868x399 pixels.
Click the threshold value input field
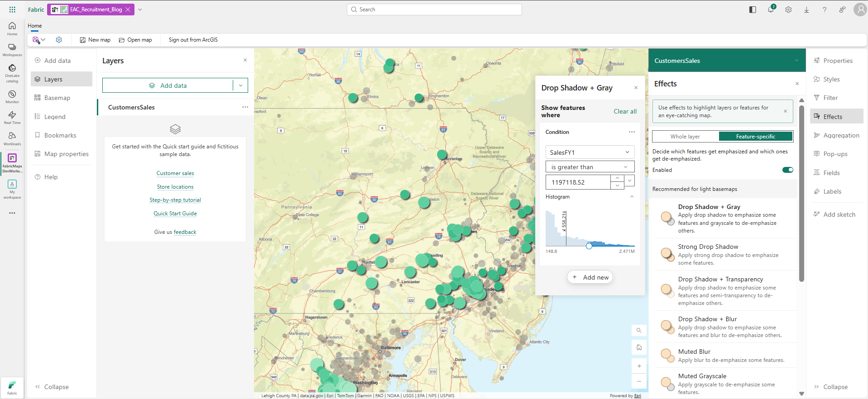click(578, 182)
